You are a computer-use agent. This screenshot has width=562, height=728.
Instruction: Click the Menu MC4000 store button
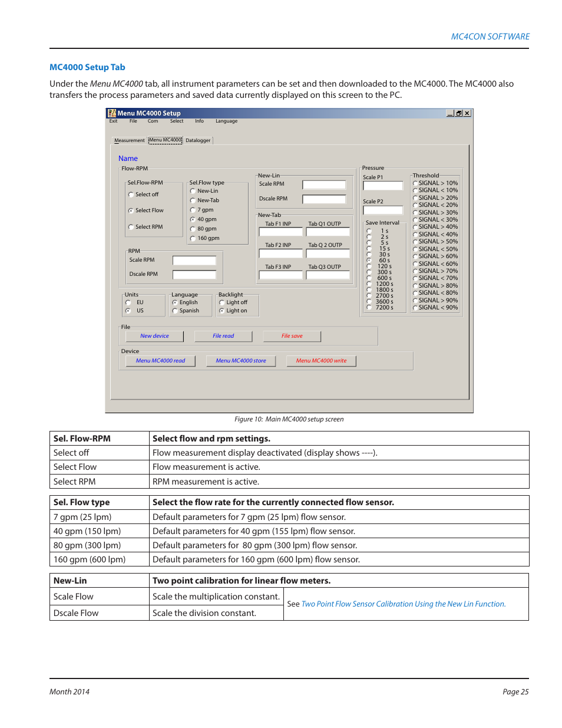click(x=241, y=361)
